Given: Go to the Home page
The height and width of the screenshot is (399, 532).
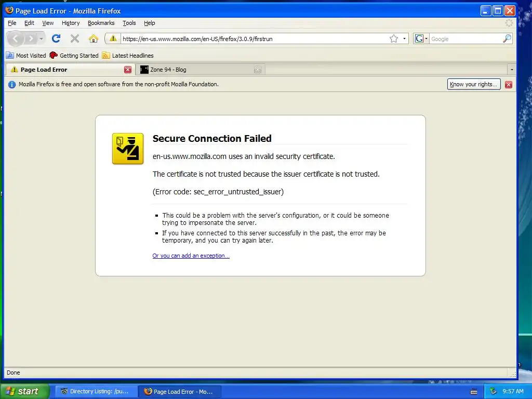Looking at the screenshot, I should coord(94,38).
